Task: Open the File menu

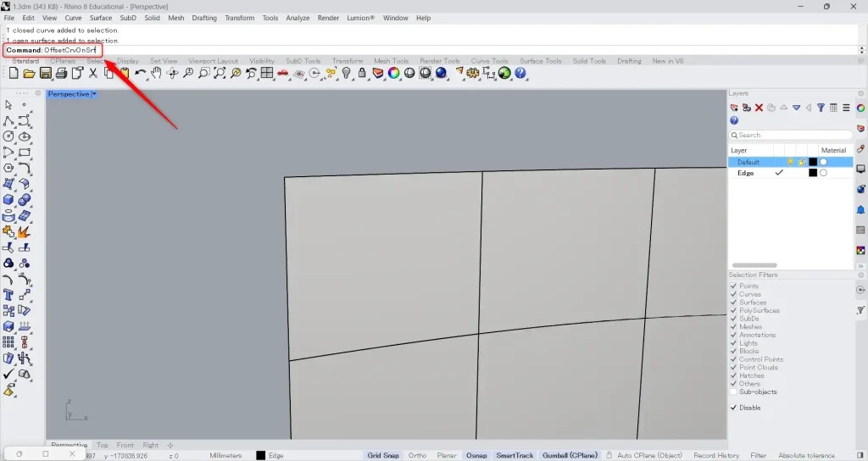Action: 9,18
